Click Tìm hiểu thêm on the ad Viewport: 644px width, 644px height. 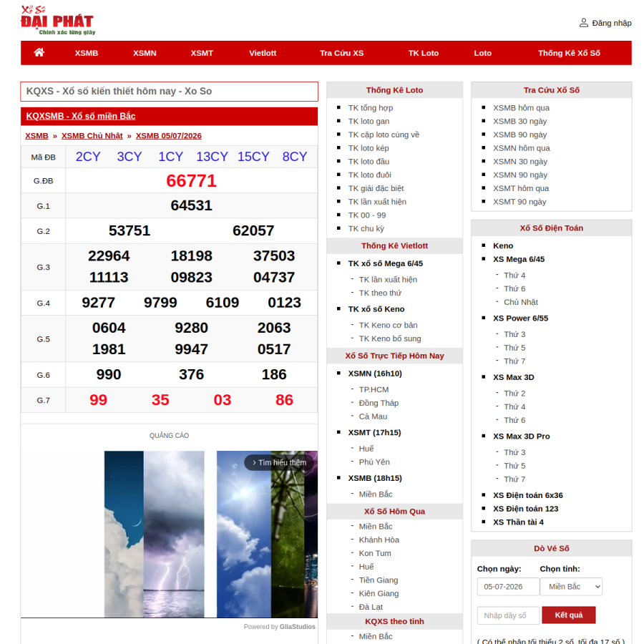279,462
